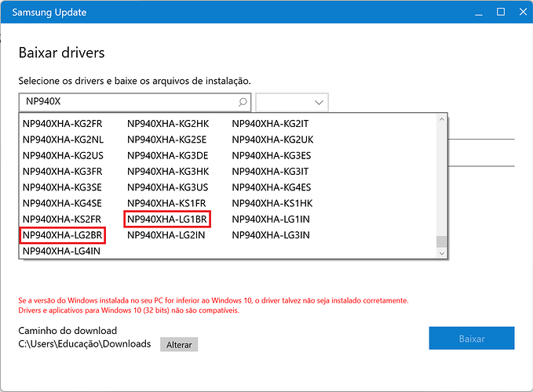Viewport: 533px width, 392px height.
Task: Click the NP940X search input field
Action: (134, 102)
